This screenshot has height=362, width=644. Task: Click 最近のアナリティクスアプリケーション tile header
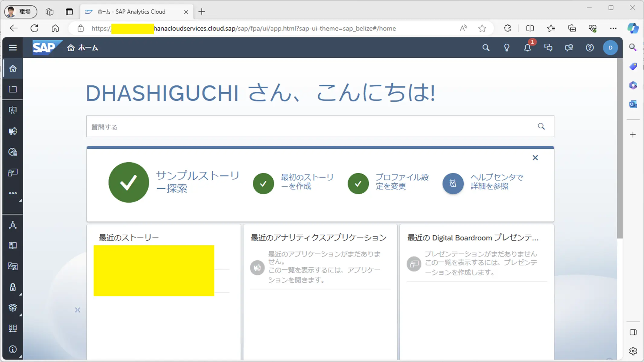(x=319, y=238)
